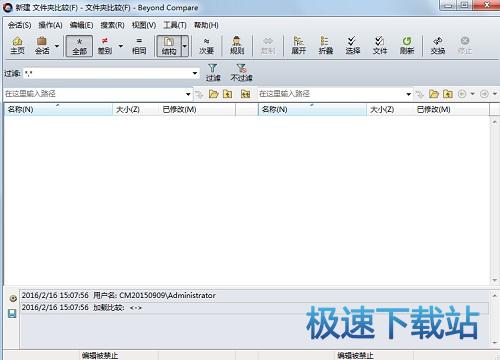Swap sides using the 交换 icon

438,46
